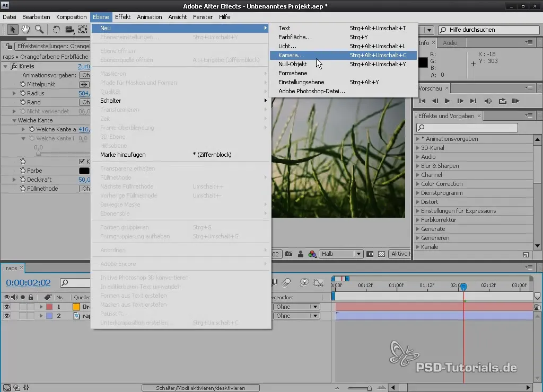
Task: Click Hilfe durchsuchen search field
Action: click(488, 30)
